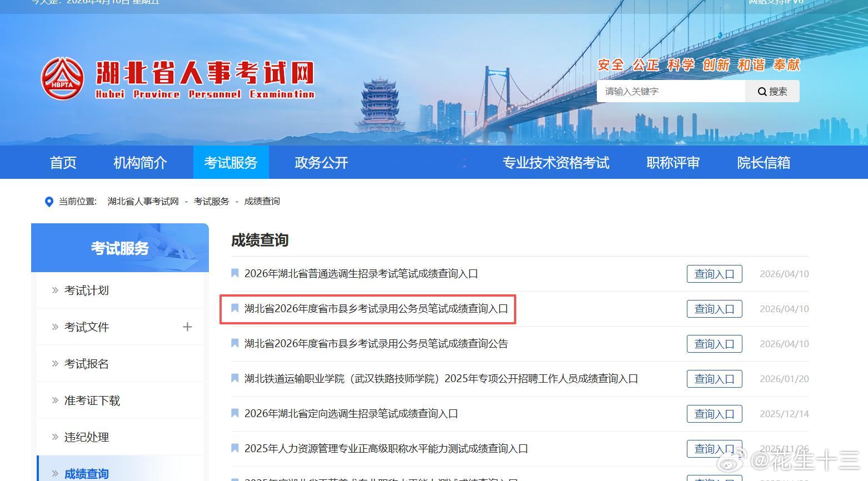
Task: Click the bookmark icon in the red-highlighted entry
Action: coord(235,308)
